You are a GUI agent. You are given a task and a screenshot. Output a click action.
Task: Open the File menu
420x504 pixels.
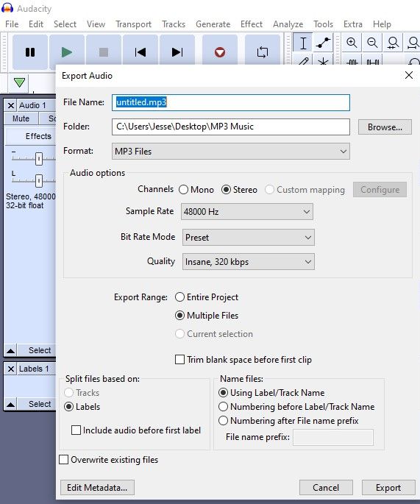tap(12, 24)
